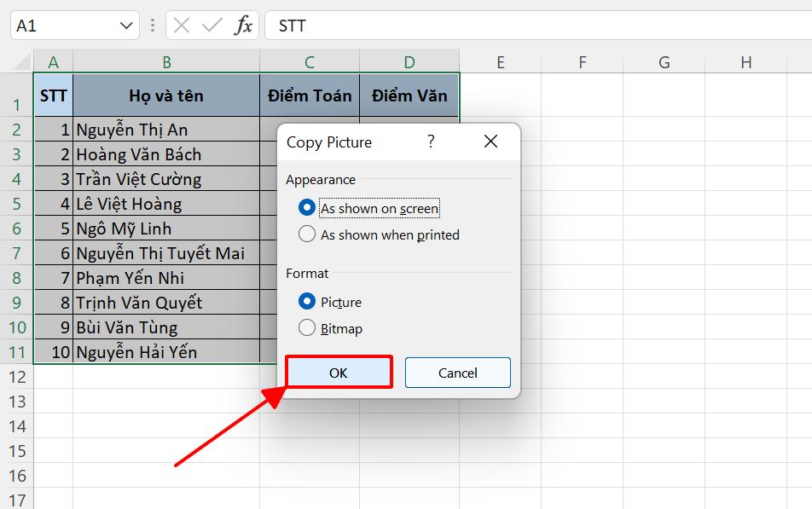812x509 pixels.
Task: Open the Name Box dropdown arrow
Action: (x=126, y=26)
